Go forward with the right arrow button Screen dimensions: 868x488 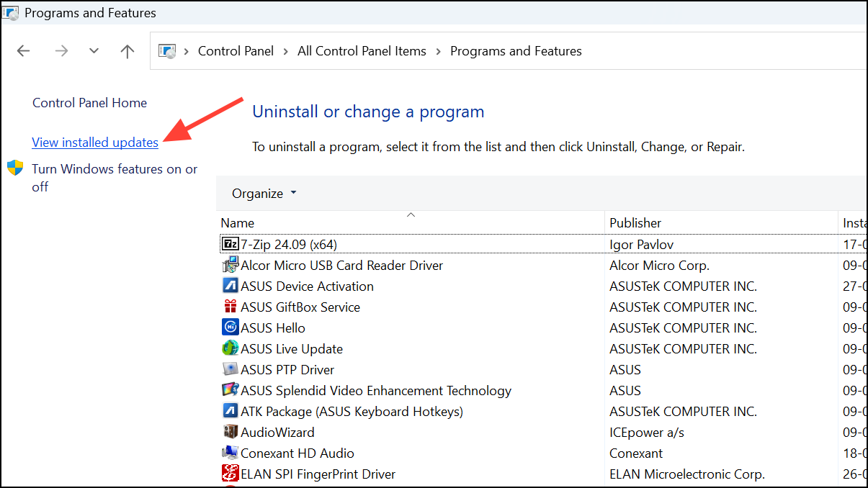(62, 51)
